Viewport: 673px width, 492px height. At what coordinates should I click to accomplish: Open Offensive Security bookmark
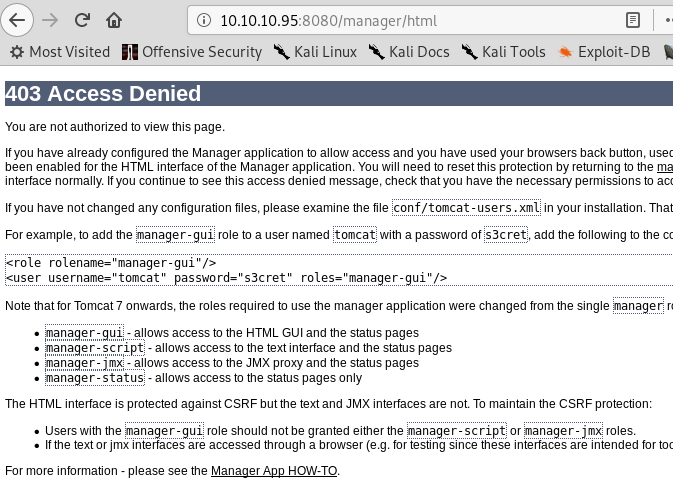(191, 52)
